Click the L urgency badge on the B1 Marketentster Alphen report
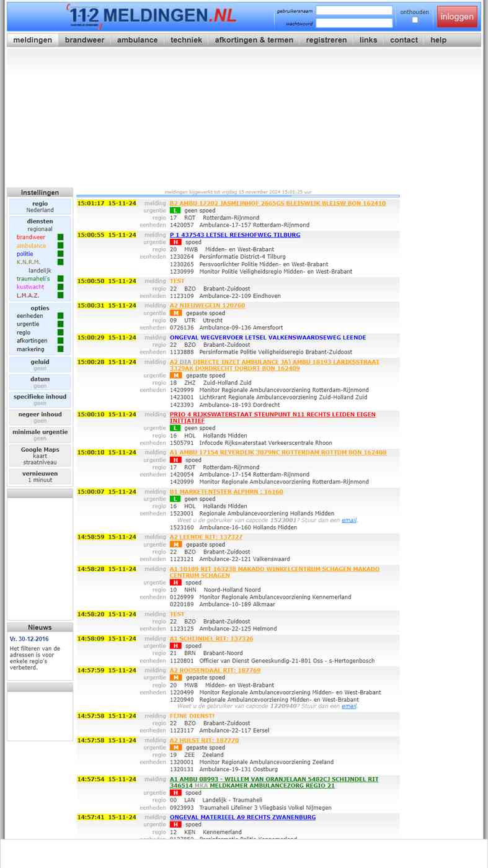 175,499
